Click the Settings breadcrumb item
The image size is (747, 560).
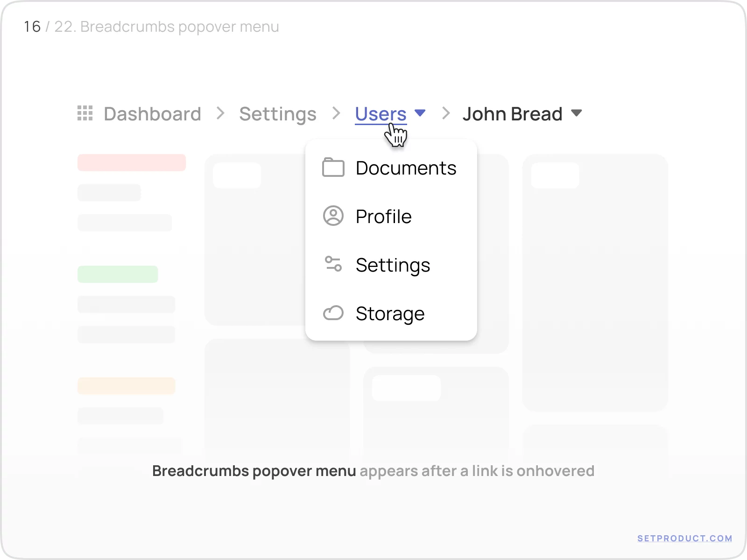[277, 113]
